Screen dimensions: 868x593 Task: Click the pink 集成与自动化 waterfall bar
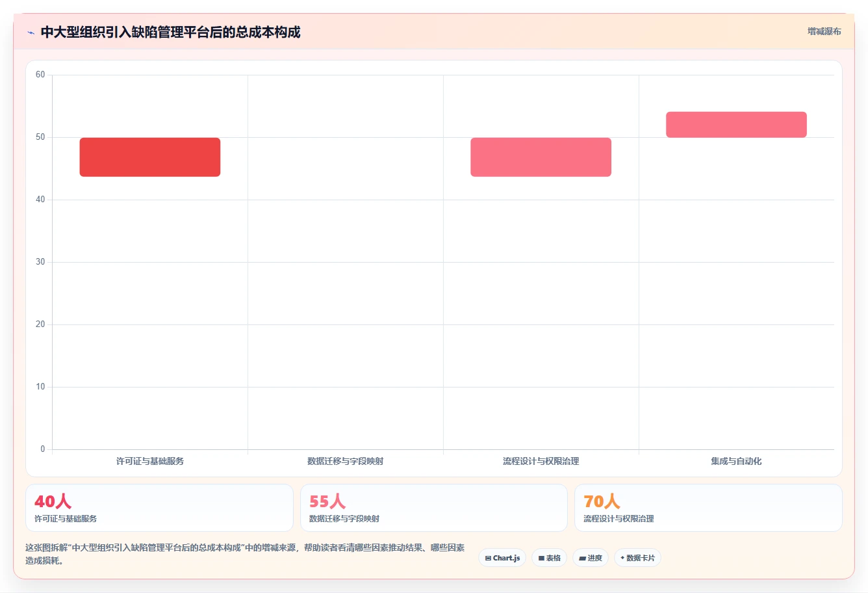(x=736, y=125)
